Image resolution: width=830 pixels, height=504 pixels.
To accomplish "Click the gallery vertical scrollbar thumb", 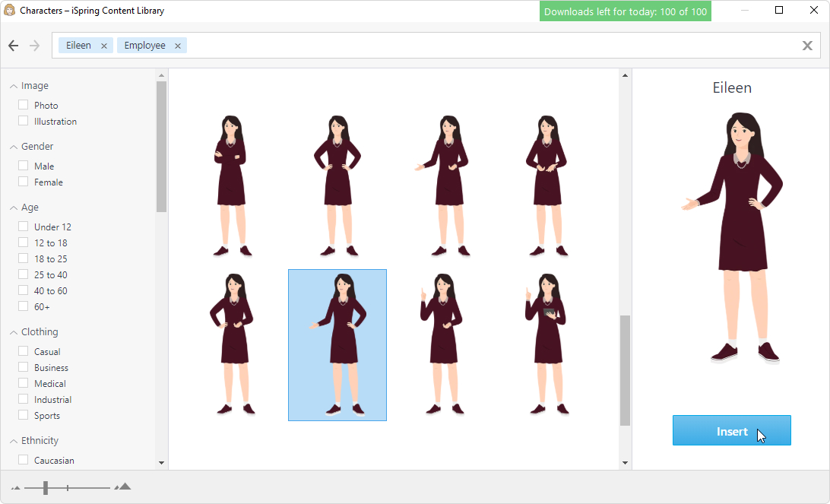I will [625, 370].
